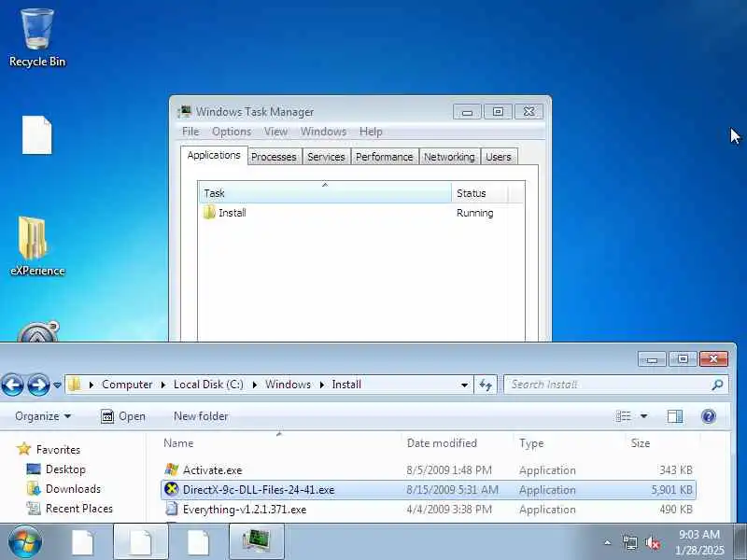Switch to the Services tab
This screenshot has width=747, height=560.
[x=326, y=157]
